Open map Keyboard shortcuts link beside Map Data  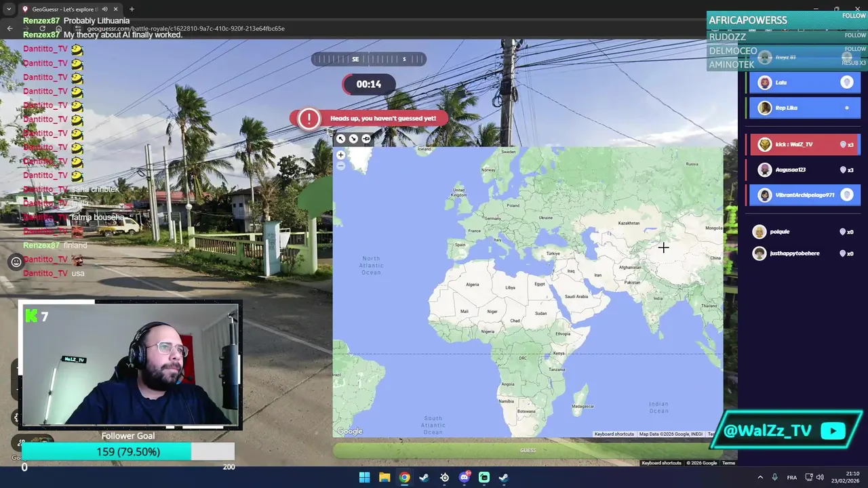coord(614,434)
